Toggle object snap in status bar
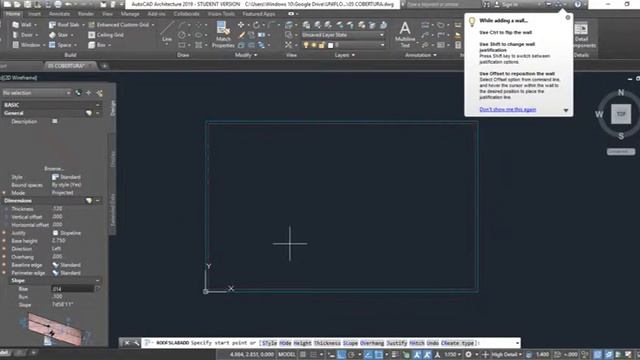This screenshot has width=640, height=360. [x=379, y=354]
